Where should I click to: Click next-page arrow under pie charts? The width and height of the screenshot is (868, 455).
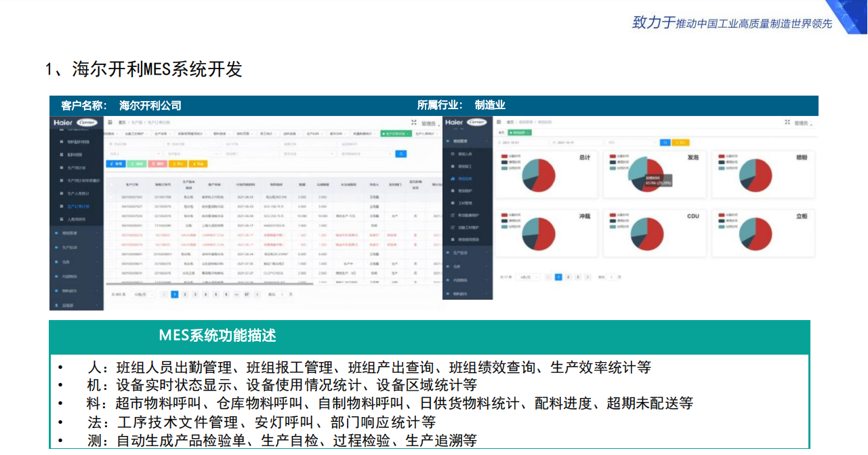tap(587, 277)
